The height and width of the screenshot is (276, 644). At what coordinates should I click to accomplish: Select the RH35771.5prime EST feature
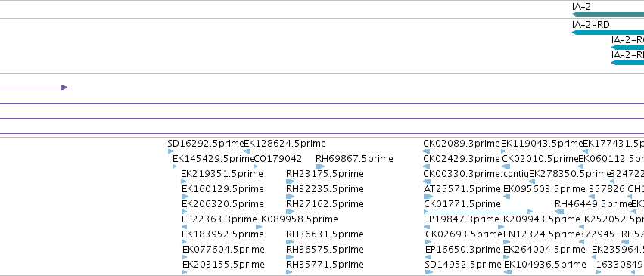pyautogui.click(x=290, y=273)
